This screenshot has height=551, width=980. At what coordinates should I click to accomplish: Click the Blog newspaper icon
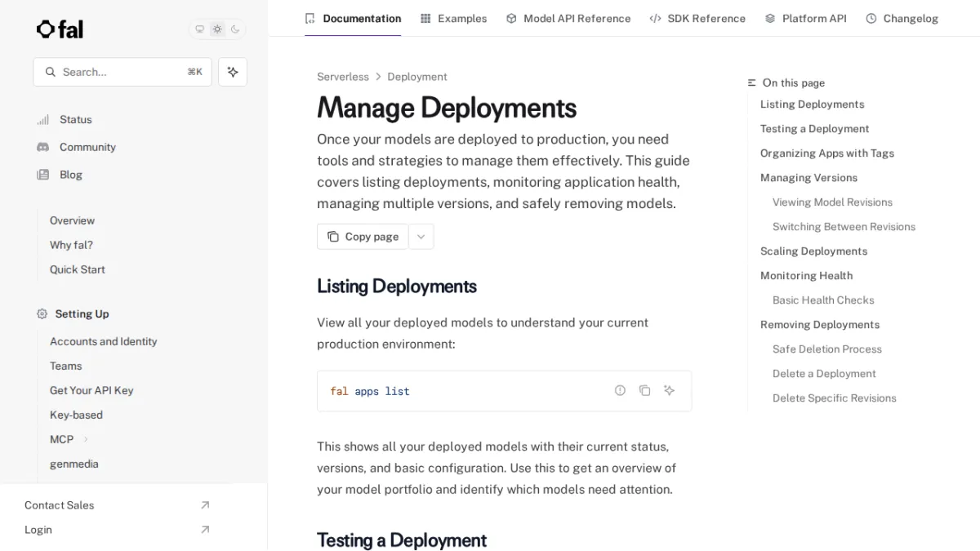(42, 175)
